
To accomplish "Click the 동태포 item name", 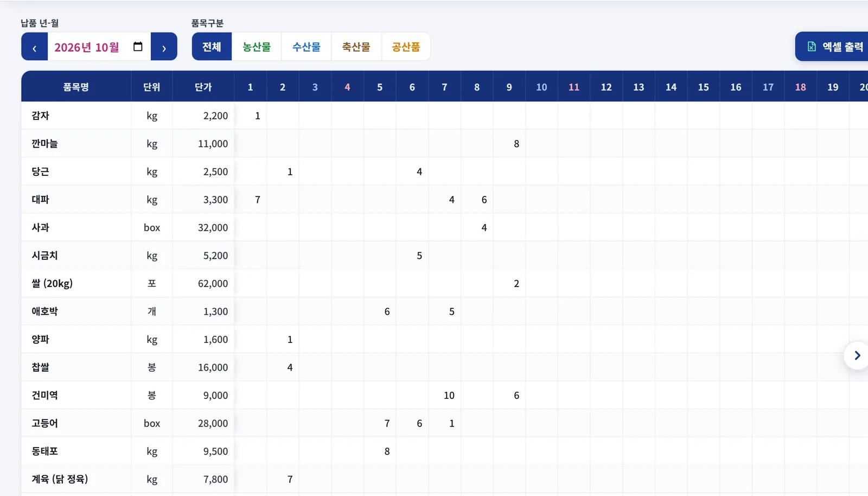I will [44, 451].
